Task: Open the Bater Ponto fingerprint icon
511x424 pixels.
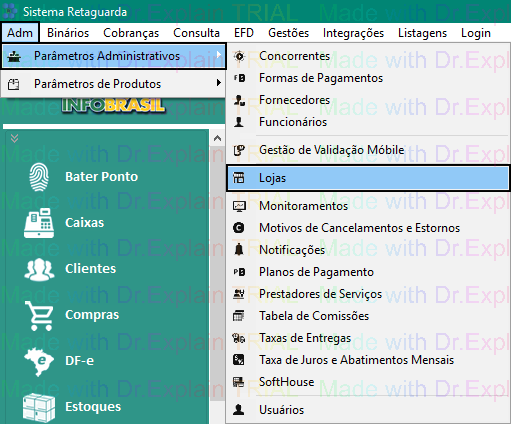Action: (x=39, y=177)
